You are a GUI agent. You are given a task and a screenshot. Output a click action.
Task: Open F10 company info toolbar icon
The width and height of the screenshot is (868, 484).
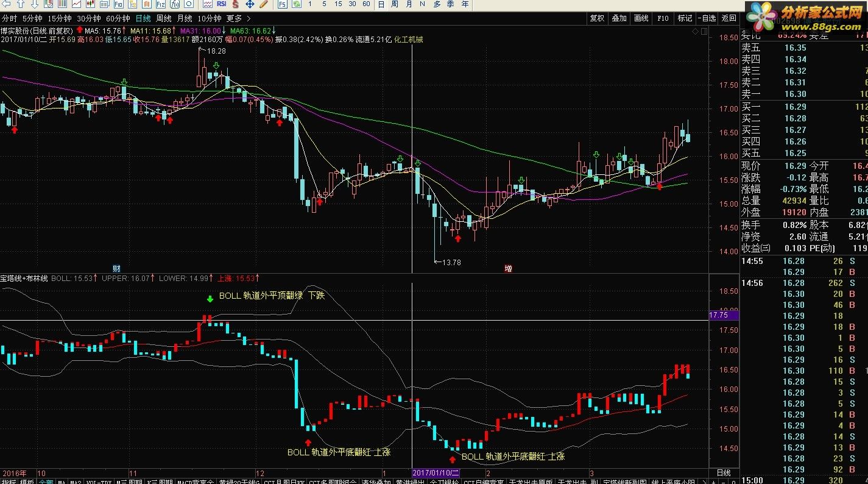119,4
